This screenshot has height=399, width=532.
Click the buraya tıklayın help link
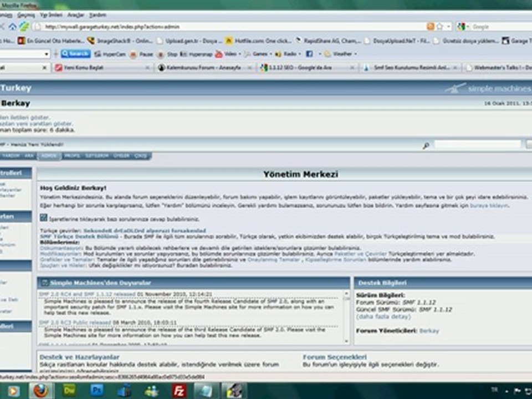[489, 206]
